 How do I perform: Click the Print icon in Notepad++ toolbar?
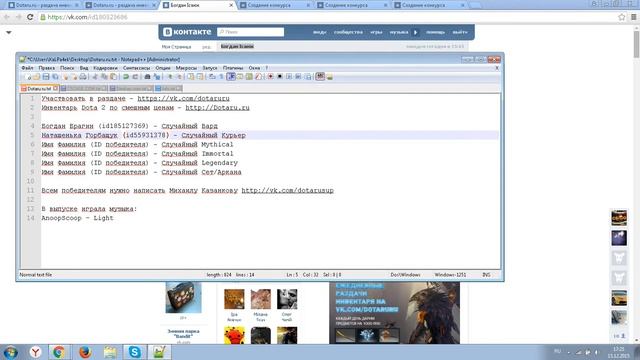coord(83,77)
